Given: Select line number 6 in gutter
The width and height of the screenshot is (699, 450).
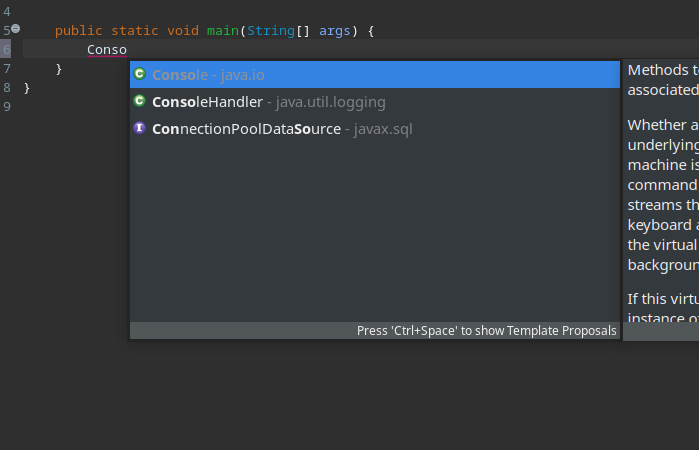Looking at the screenshot, I should click(x=7, y=49).
